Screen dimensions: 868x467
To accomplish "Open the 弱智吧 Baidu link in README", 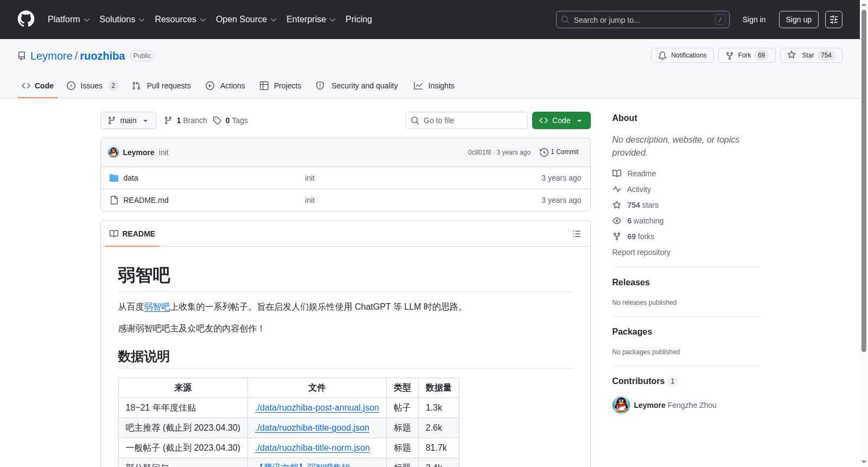I will point(157,307).
